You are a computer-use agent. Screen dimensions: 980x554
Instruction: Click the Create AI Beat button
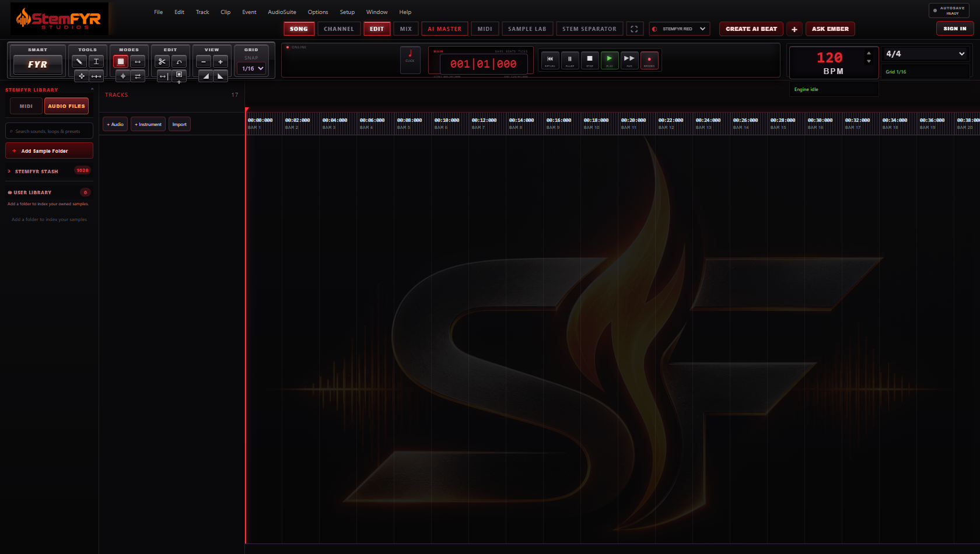pyautogui.click(x=751, y=29)
